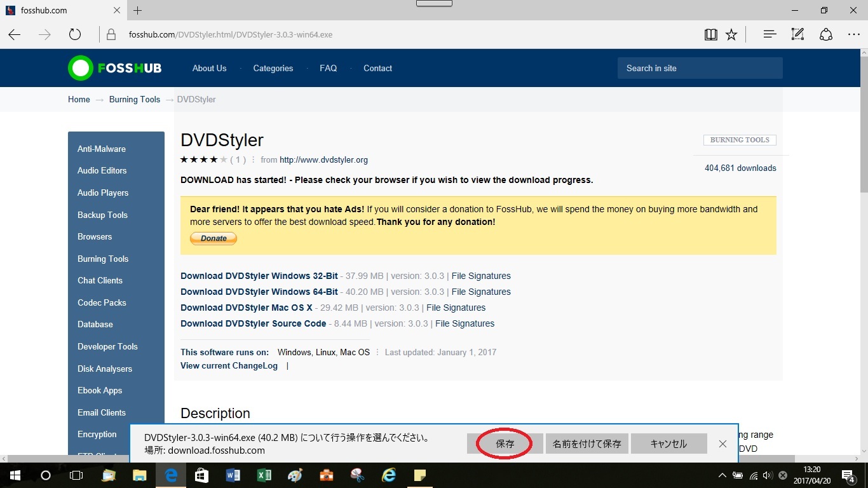Open Chat Clients category
The height and width of the screenshot is (488, 868).
(100, 280)
